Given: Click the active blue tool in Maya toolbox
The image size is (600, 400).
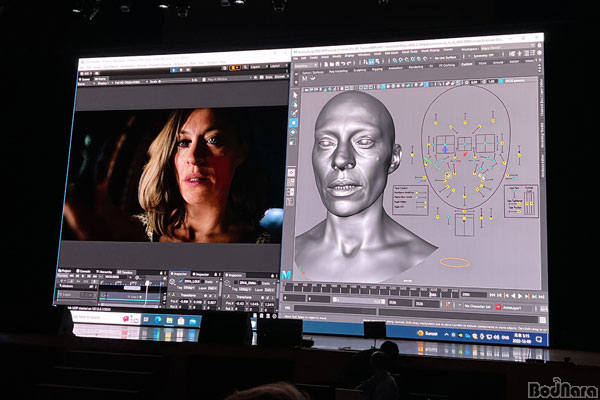Looking at the screenshot, I should (293, 122).
